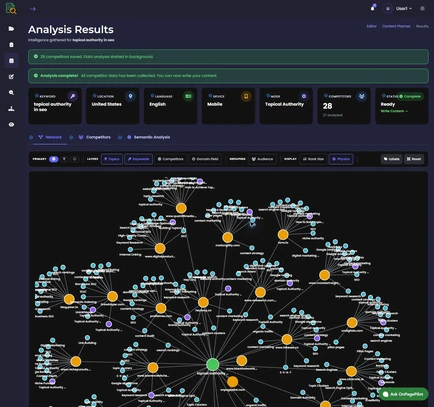Click the OnPagePilot logo icon
This screenshot has height=407, width=434.
(11, 8)
